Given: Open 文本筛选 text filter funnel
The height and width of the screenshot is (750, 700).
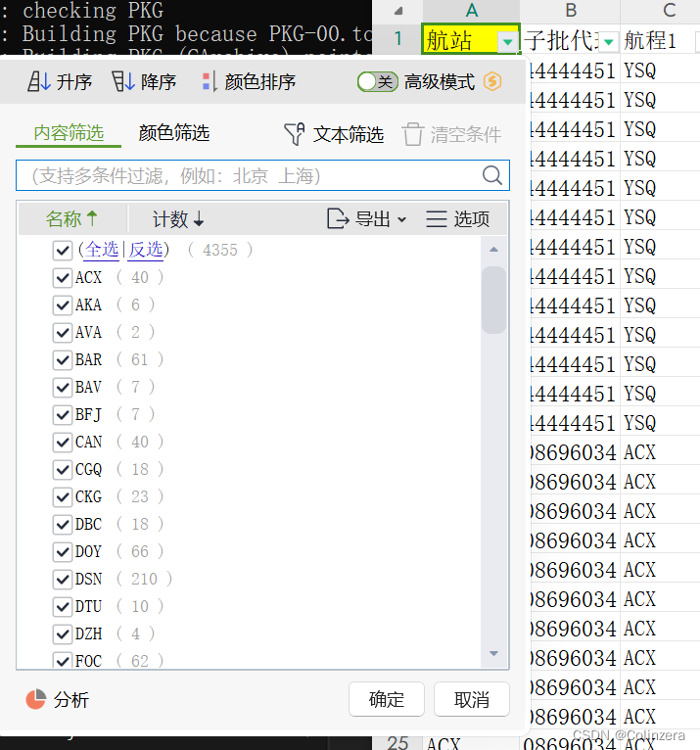Looking at the screenshot, I should point(334,134).
